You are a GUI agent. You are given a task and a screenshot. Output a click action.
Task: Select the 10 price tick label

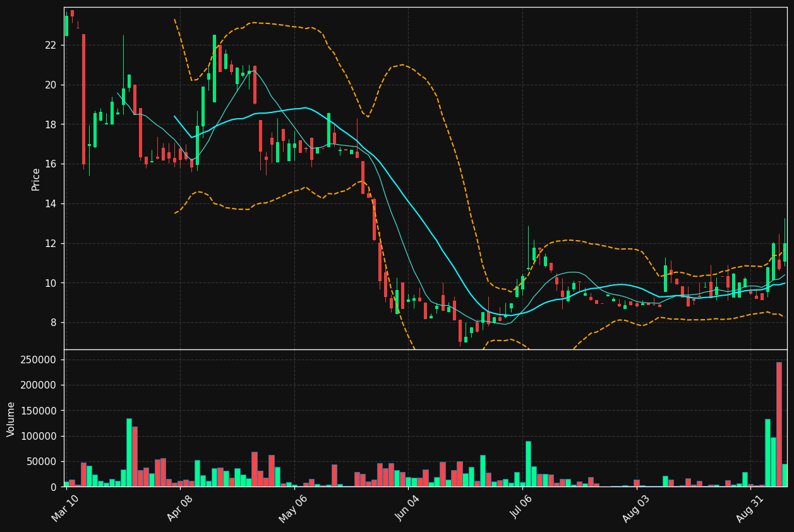click(52, 283)
